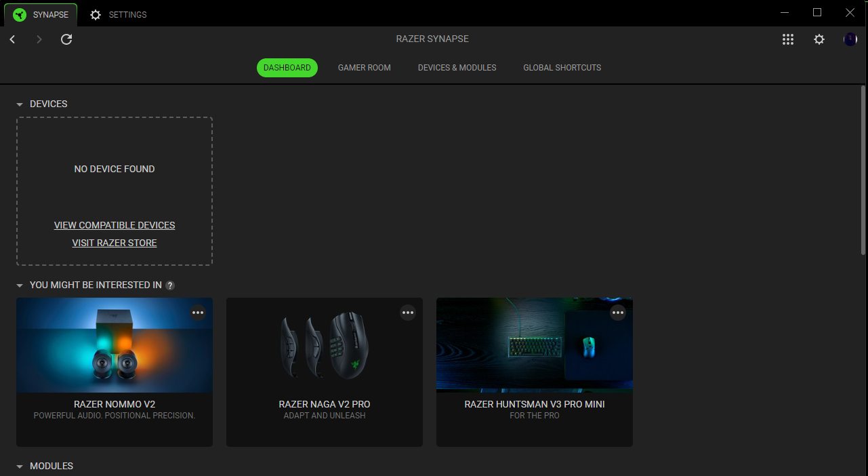Open the app launcher grid icon

pos(787,39)
